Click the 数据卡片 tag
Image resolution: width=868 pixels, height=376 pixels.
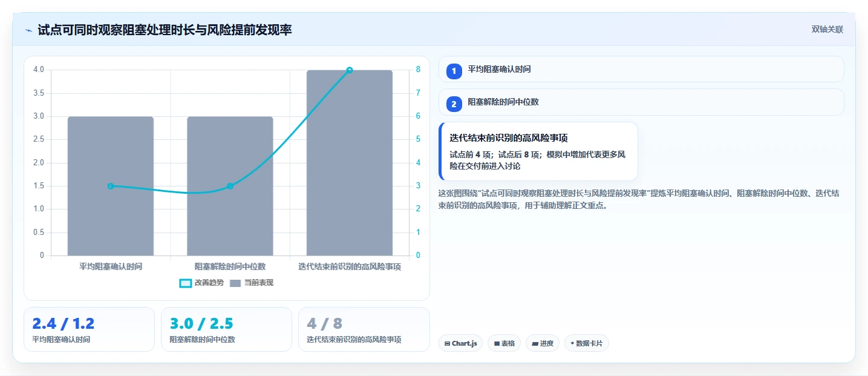click(586, 343)
